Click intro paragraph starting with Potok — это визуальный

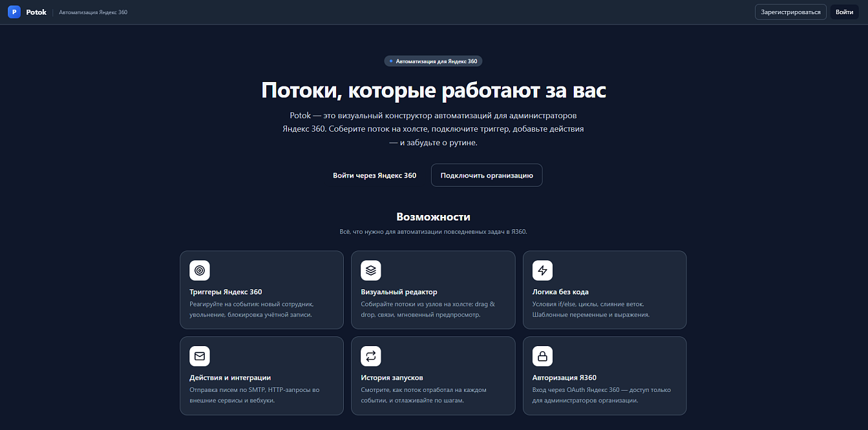coord(433,128)
